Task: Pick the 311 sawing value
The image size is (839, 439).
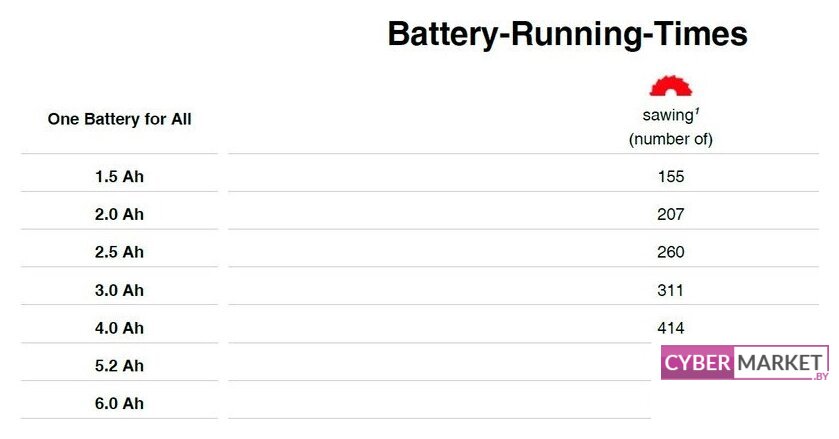Action: coord(670,290)
